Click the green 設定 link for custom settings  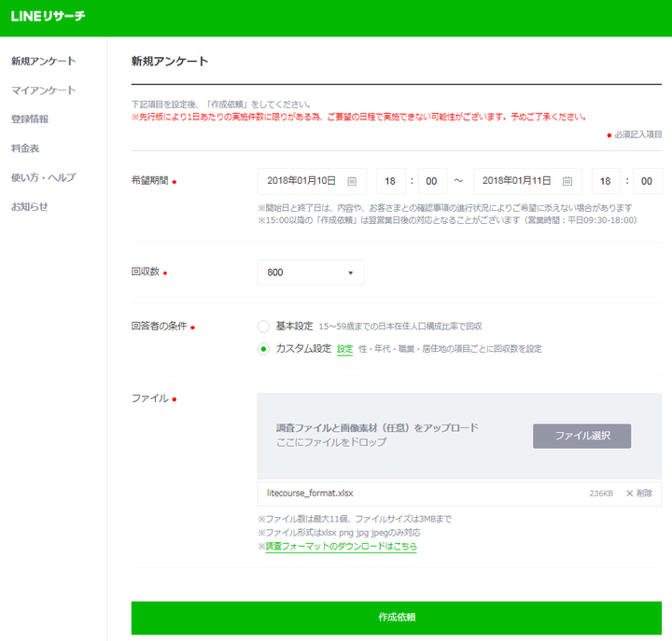344,349
